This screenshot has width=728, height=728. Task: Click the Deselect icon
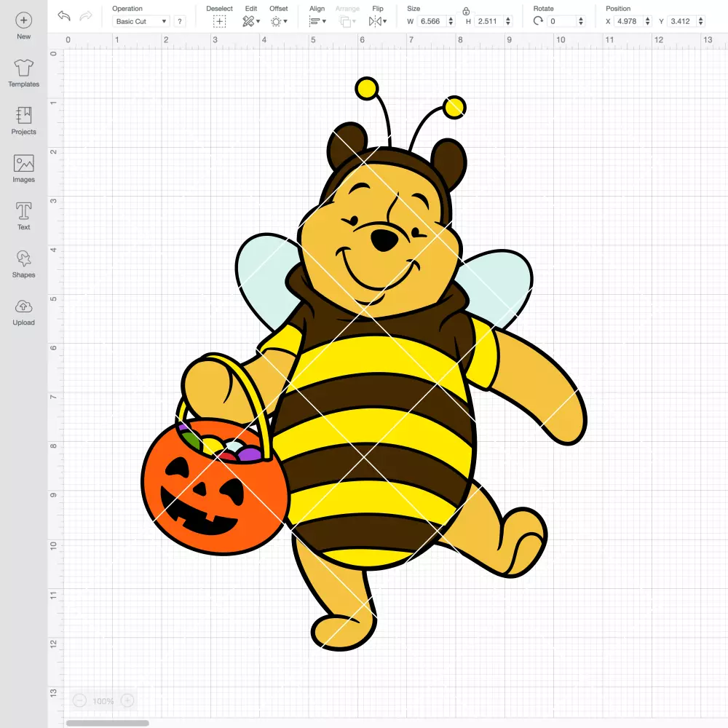point(220,21)
